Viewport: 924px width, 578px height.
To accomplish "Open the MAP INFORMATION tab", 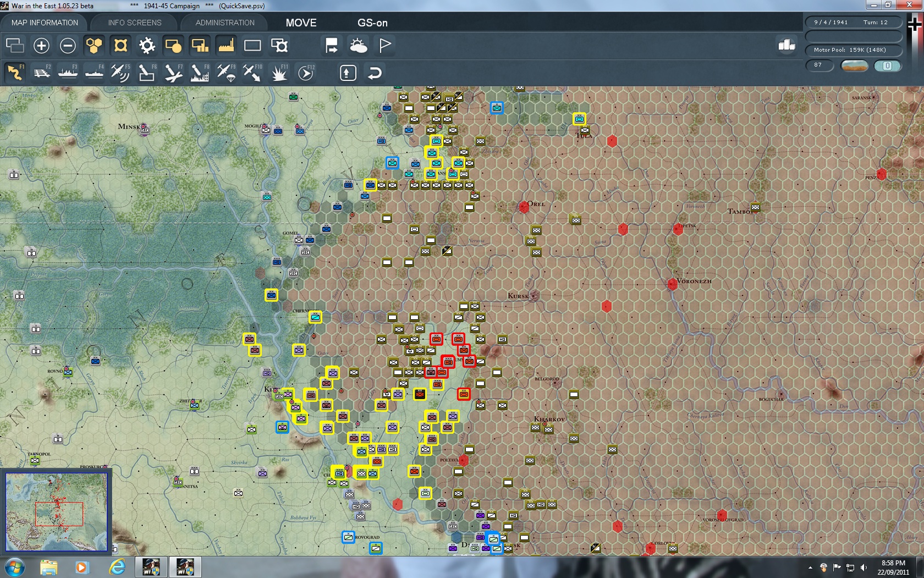I will 45,23.
